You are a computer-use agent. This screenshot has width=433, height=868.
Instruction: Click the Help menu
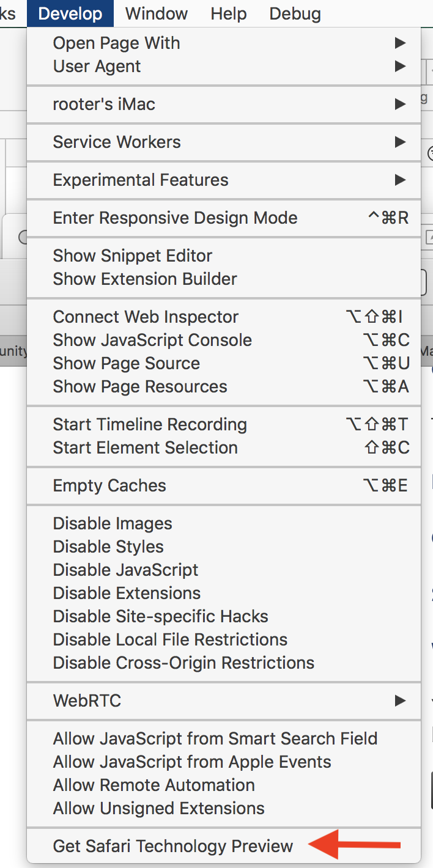[228, 13]
